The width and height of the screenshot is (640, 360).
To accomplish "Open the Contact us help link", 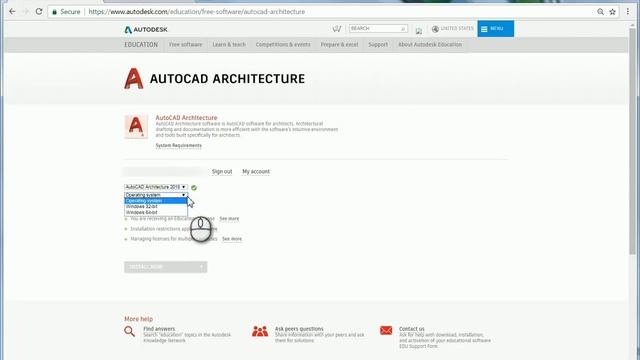I will click(x=411, y=329).
